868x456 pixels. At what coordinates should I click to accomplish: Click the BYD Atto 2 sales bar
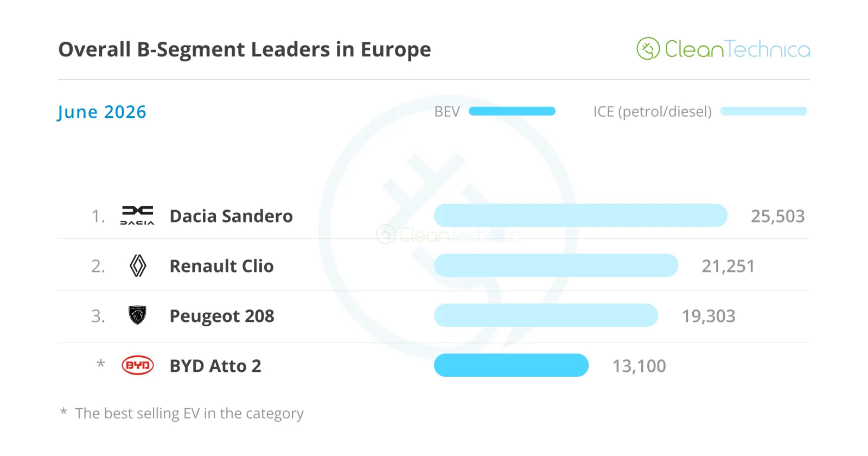pyautogui.click(x=511, y=365)
